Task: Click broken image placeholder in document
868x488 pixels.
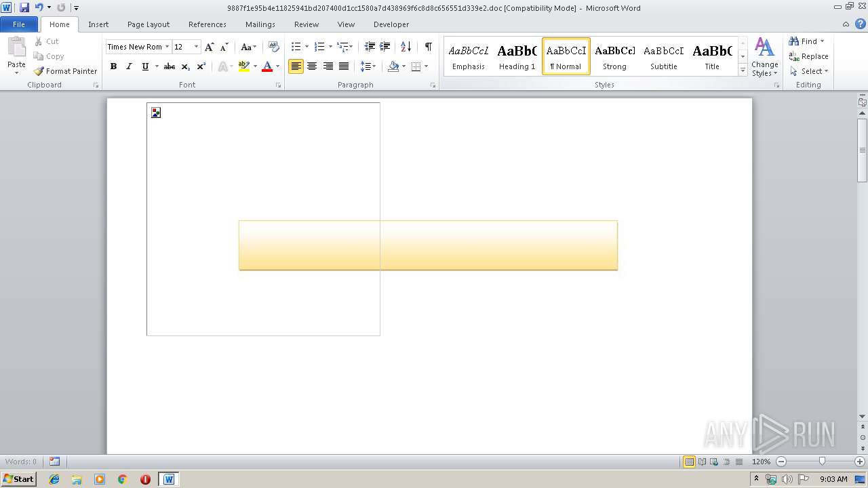Action: 156,113
